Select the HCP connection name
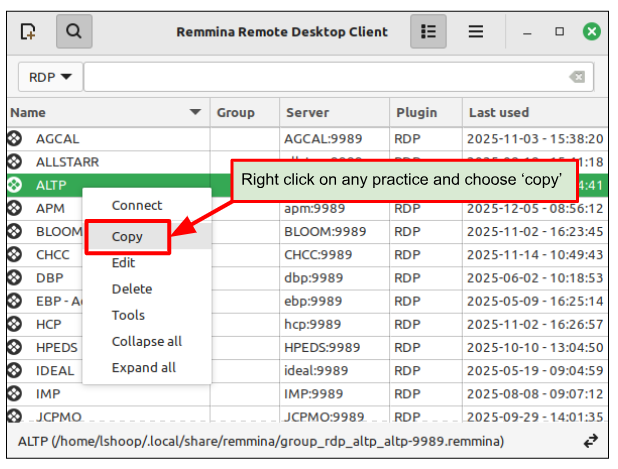The image size is (618, 469). [x=49, y=325]
